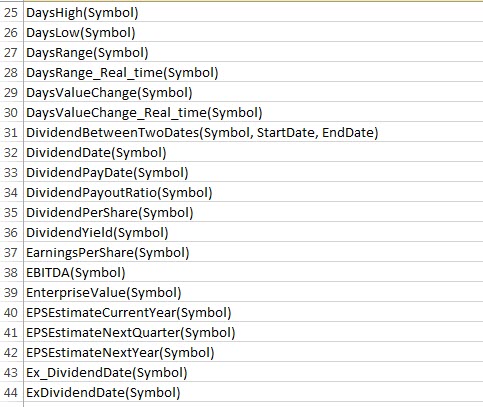Select the EPSEstimateNextYear(Symbol) cell
Screen dimensions: 483x407
(253, 352)
